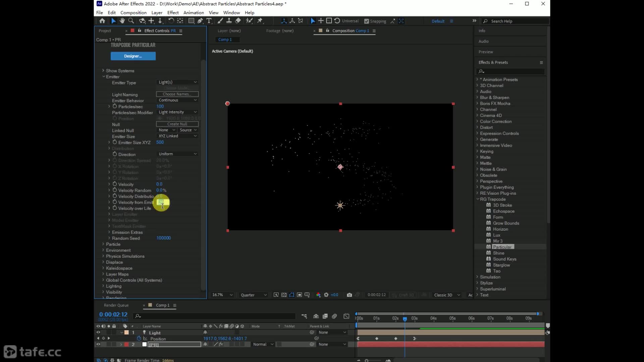Collapse the RG Trapcode category
The image size is (644, 362).
(x=478, y=199)
